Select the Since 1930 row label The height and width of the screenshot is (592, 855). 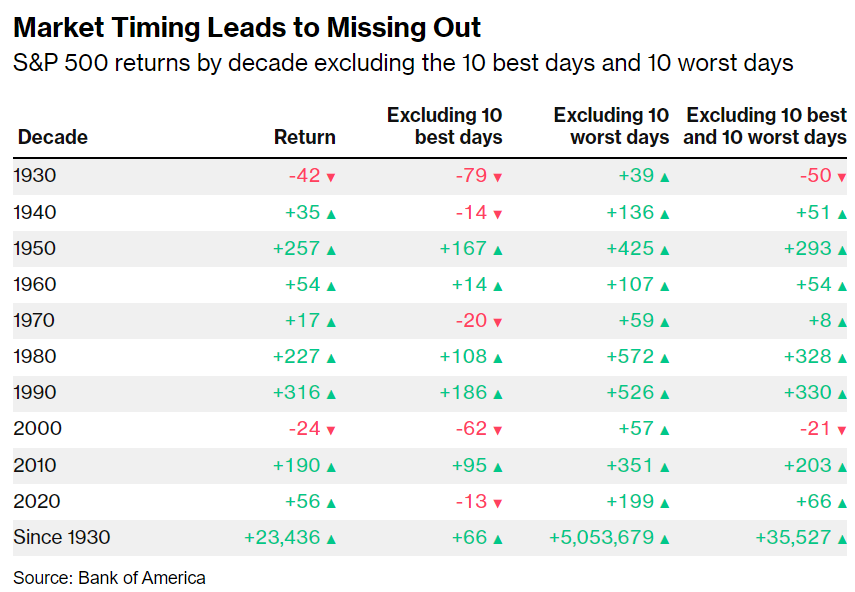pos(61,538)
